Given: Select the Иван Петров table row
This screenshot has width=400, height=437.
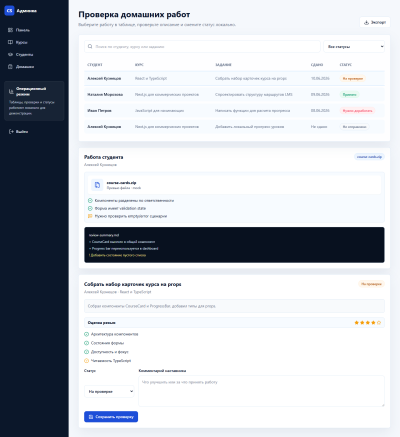Looking at the screenshot, I should [234, 111].
